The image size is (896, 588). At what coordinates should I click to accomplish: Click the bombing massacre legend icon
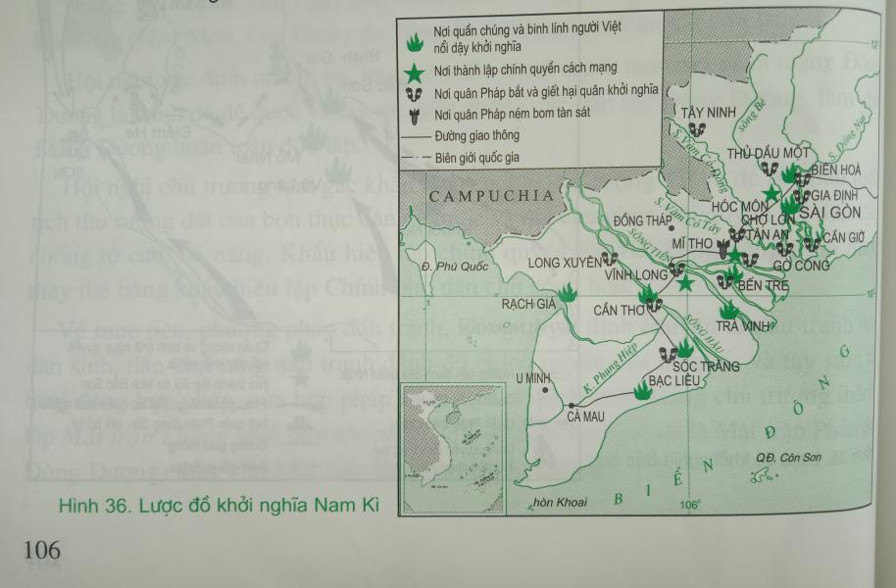415,116
